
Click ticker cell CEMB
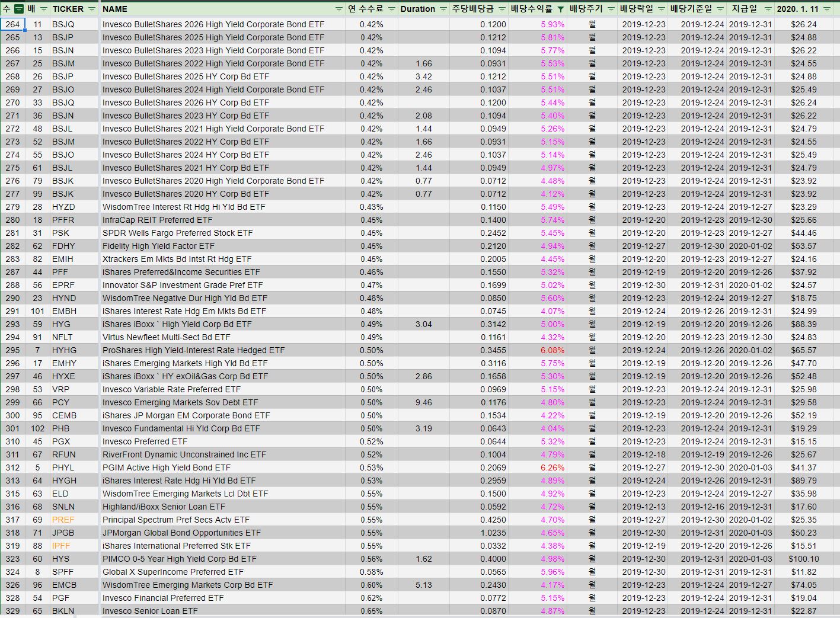74,415
